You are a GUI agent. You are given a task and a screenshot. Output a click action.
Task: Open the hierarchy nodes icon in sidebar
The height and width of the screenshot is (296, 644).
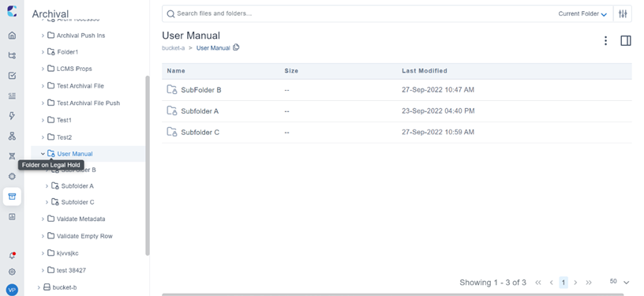click(12, 136)
